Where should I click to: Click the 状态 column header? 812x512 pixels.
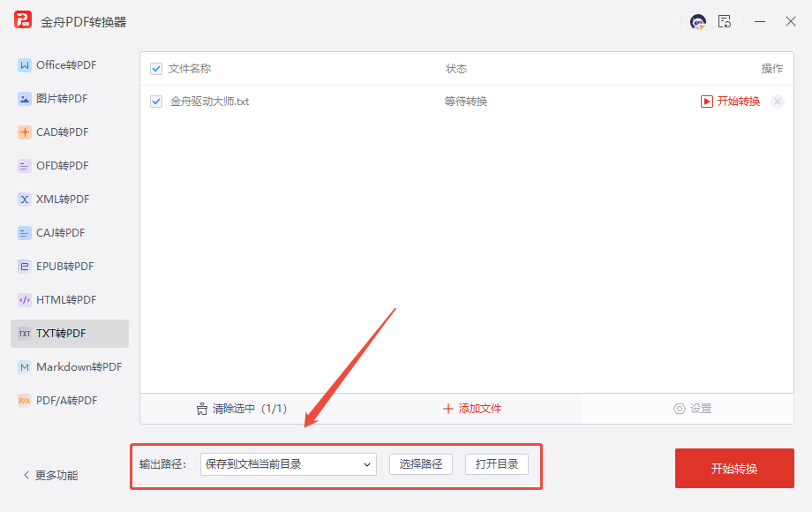[x=456, y=69]
